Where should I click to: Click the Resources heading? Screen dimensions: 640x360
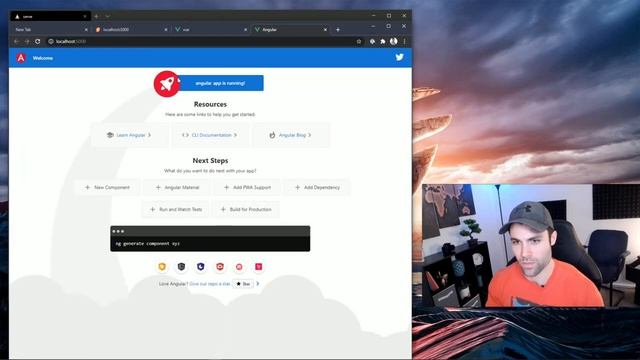210,104
